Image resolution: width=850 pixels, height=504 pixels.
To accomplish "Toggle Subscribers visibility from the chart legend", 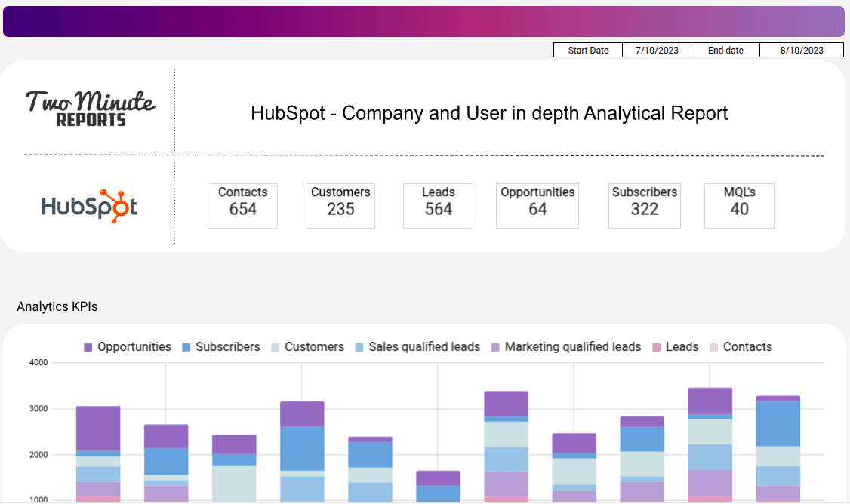I will (220, 347).
